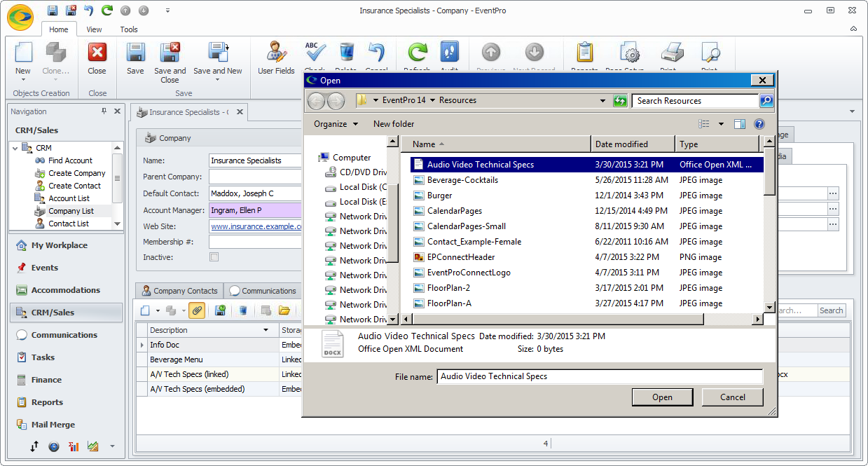
Task: Click the Reports clipboard ribbon icon
Action: 584,53
